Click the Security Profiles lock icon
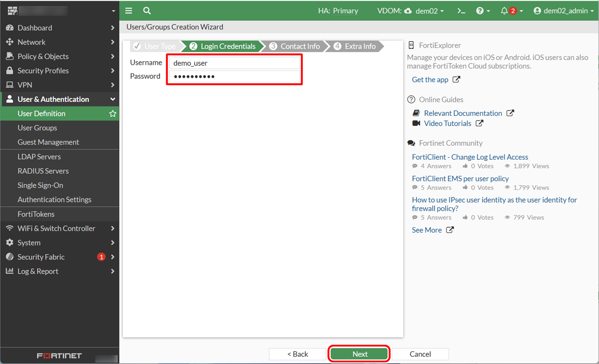The image size is (599, 364). point(9,71)
